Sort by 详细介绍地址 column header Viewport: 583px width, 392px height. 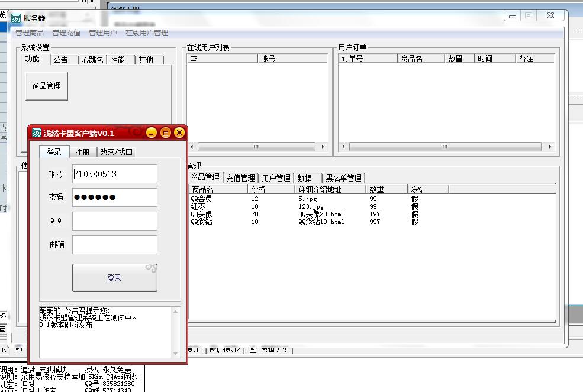tap(330, 189)
